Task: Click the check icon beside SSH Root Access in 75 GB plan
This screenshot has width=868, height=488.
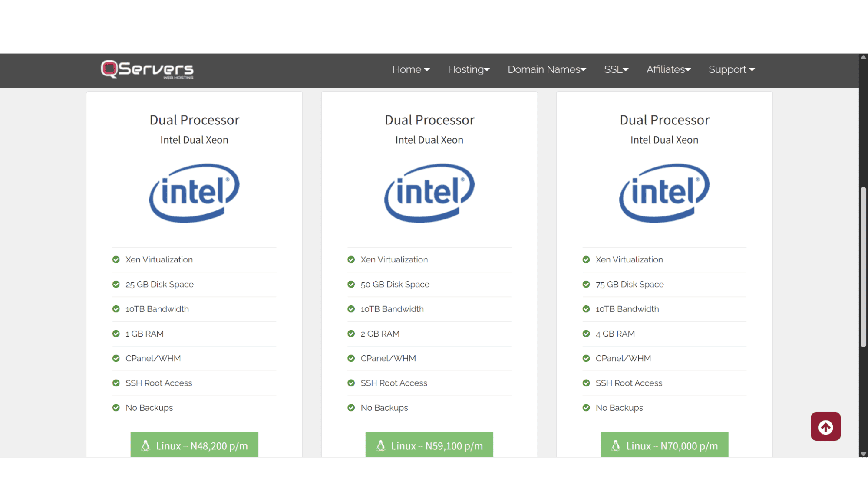Action: point(586,383)
